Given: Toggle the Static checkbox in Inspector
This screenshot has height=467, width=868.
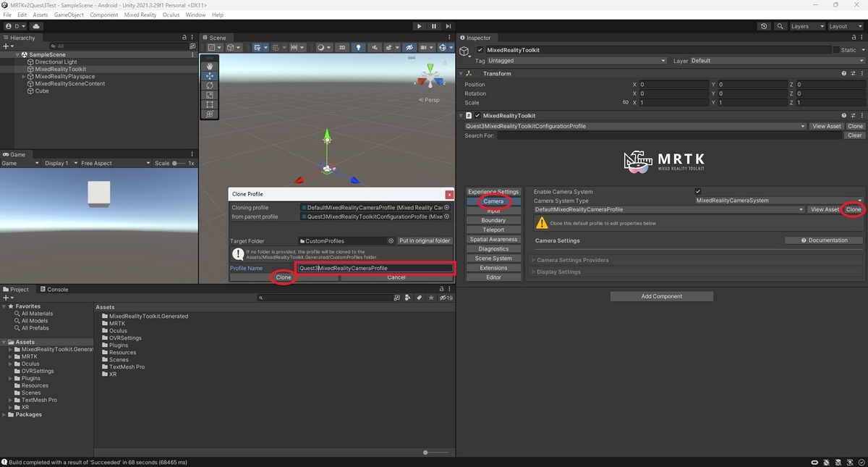Looking at the screenshot, I should [836, 50].
